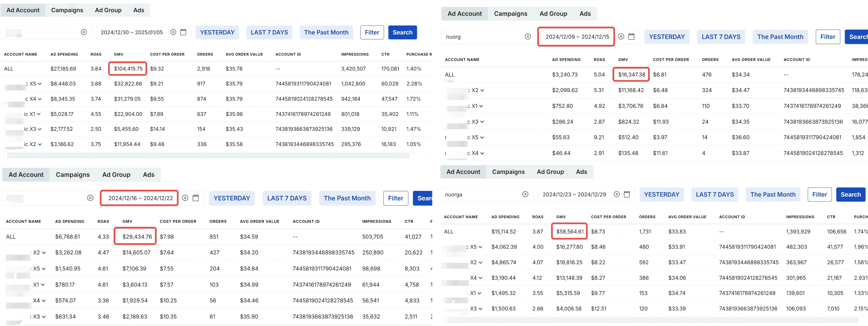Expand the X5 account row with $1,540.95 spending
868x326 pixels.
[44, 269]
